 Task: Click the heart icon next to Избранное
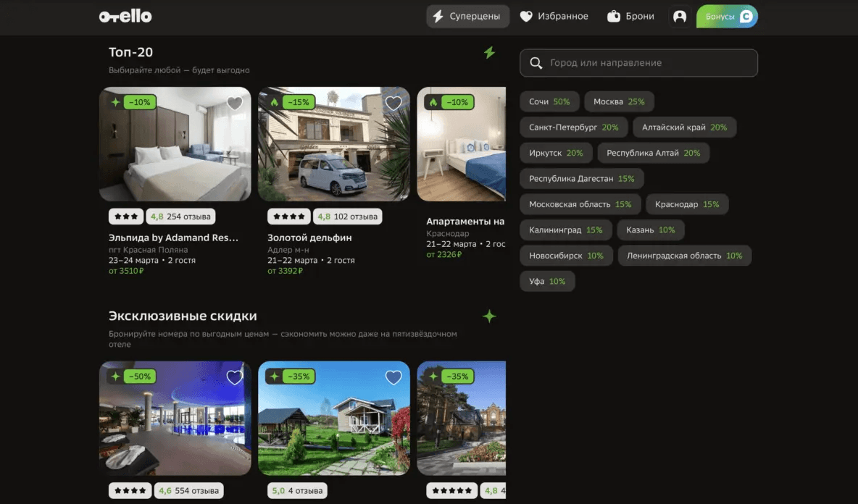pyautogui.click(x=526, y=17)
